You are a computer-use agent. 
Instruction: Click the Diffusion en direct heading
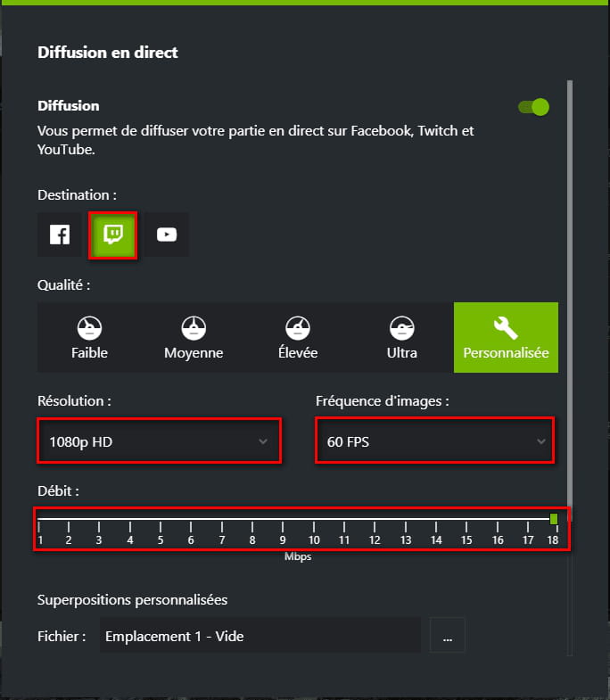click(x=108, y=53)
